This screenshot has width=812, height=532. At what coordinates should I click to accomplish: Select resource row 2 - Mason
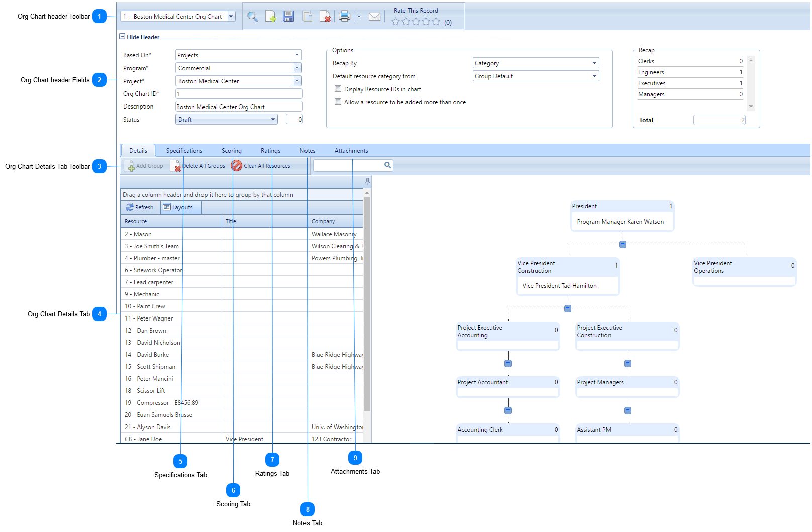point(242,234)
